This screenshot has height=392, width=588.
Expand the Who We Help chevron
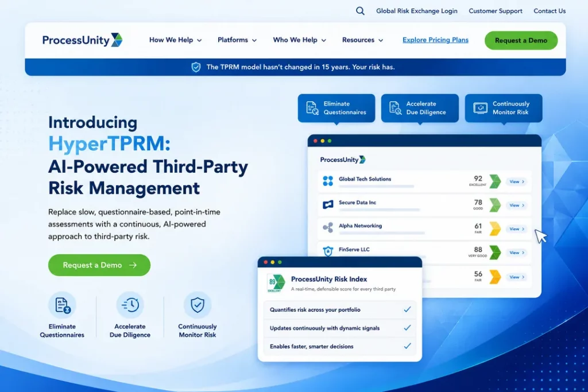324,41
